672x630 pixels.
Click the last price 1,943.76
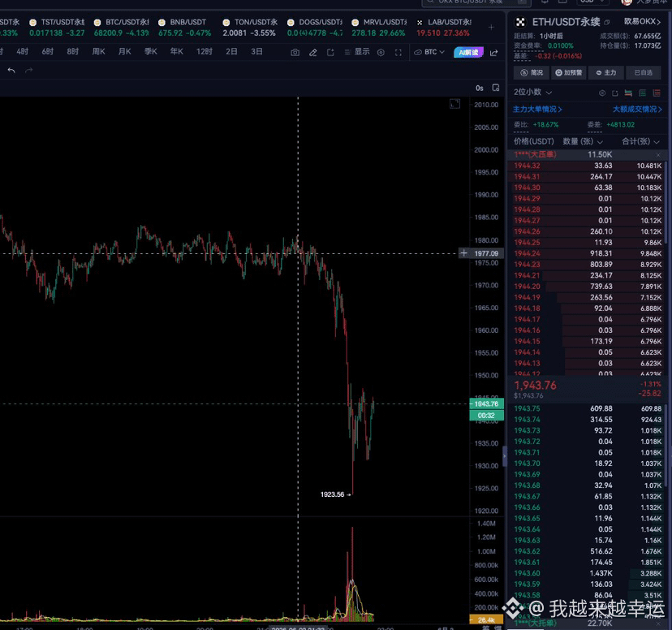[535, 386]
